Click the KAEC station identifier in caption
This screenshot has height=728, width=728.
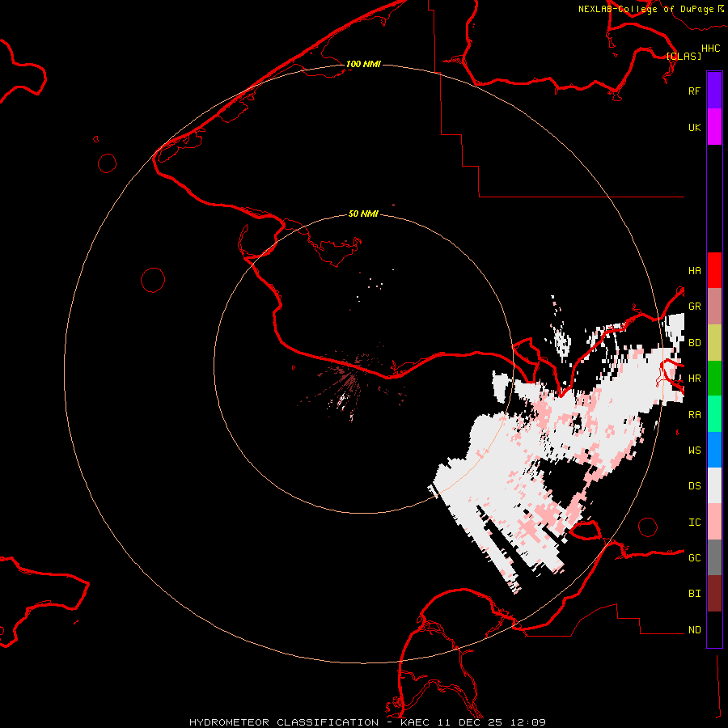click(x=415, y=722)
